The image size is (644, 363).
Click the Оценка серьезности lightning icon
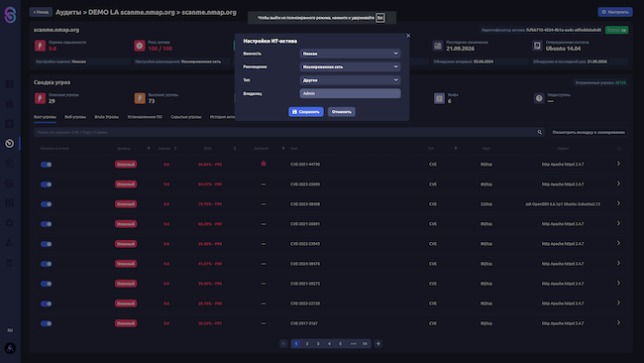pos(40,46)
